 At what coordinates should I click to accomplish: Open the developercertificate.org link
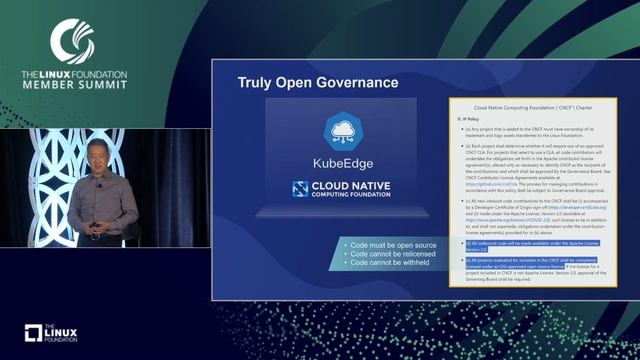coord(578,207)
